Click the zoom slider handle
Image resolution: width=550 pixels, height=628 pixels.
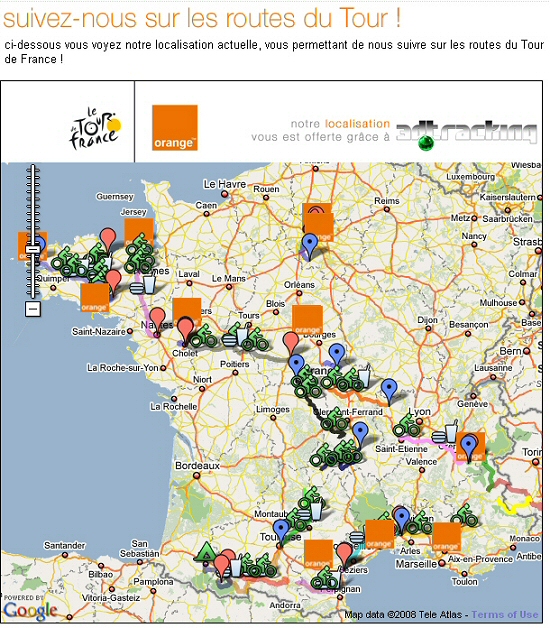tap(32, 249)
